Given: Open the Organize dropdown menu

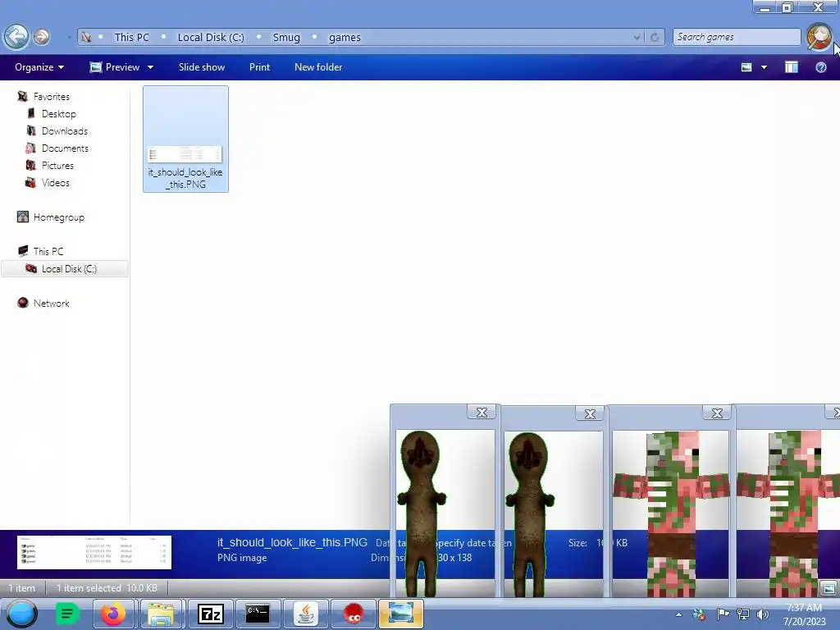Looking at the screenshot, I should pos(39,67).
